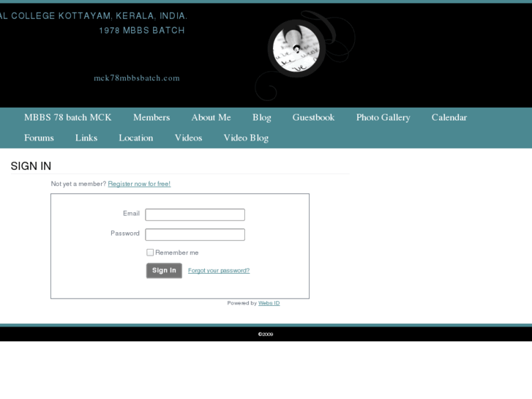Click the SIGN IN heading
The image size is (532, 399).
(31, 166)
